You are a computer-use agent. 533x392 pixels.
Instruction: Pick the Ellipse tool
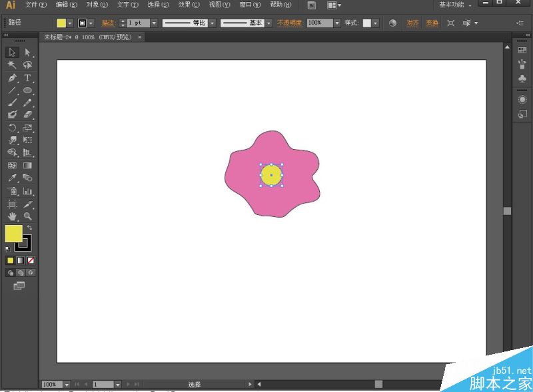click(x=27, y=91)
